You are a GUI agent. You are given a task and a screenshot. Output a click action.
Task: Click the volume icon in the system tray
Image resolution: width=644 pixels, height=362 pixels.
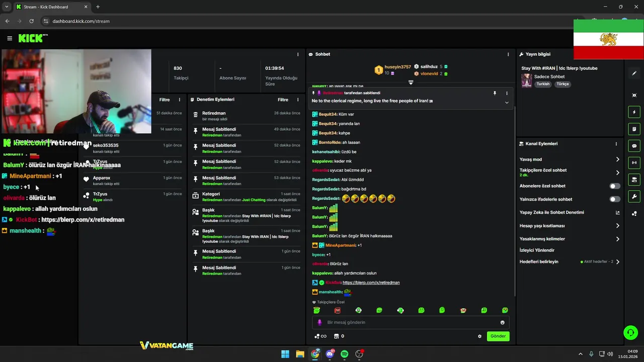coord(610,354)
